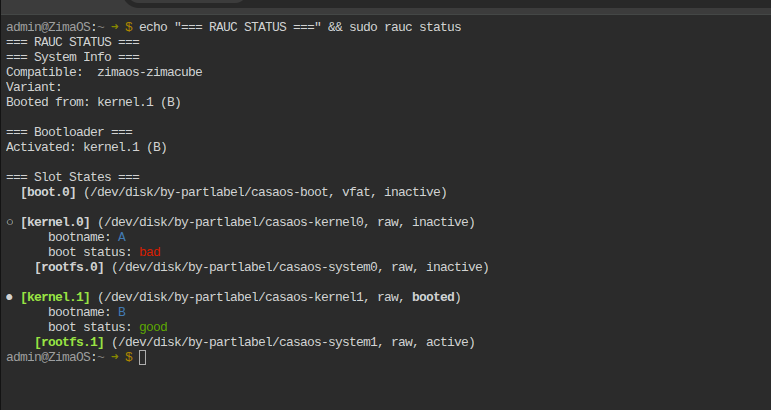Click the green 'good' boot status
The height and width of the screenshot is (410, 771).
pyautogui.click(x=153, y=327)
